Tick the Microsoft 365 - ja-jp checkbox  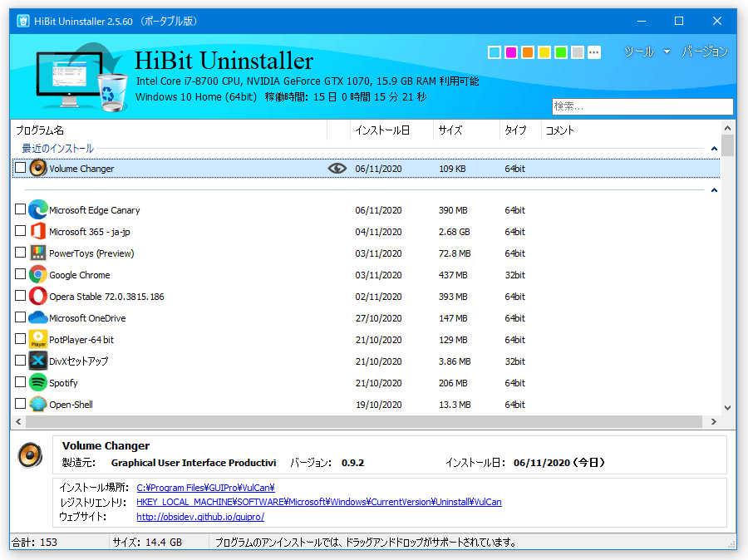[20, 231]
